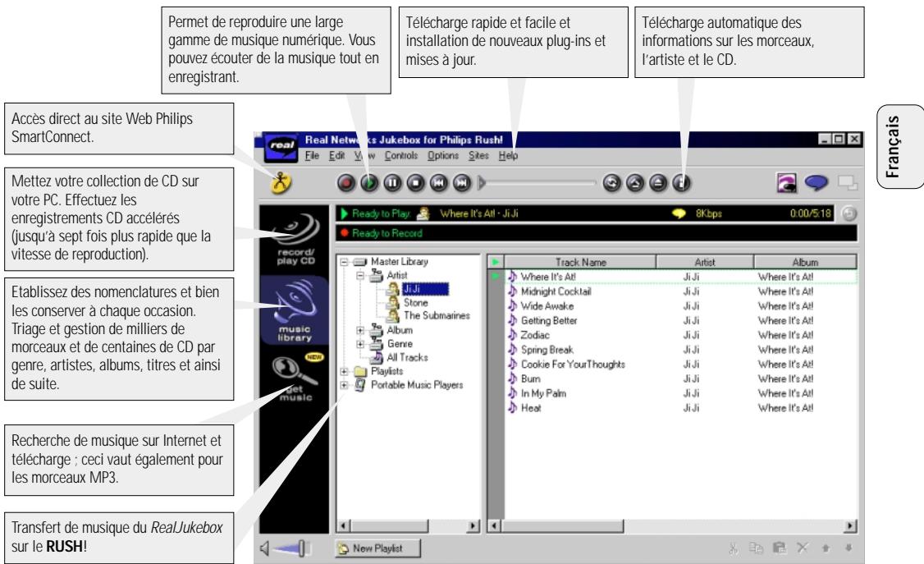Image resolution: width=924 pixels, height=564 pixels.
Task: Toggle the continuous play loop button
Action: (611, 183)
